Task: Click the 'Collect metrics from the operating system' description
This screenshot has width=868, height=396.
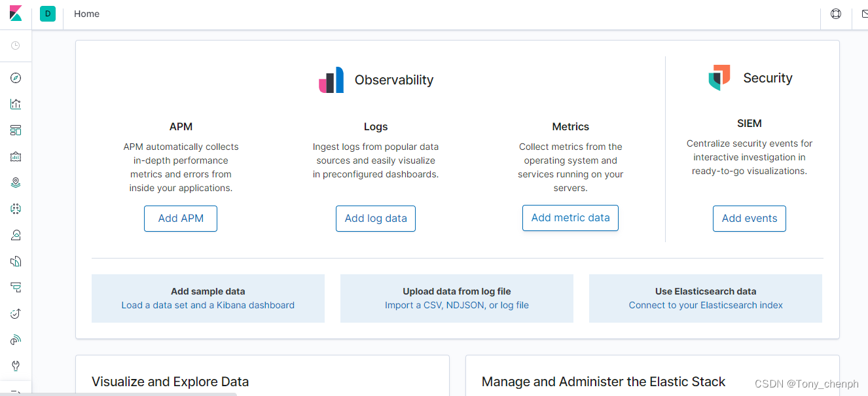Action: tap(571, 168)
